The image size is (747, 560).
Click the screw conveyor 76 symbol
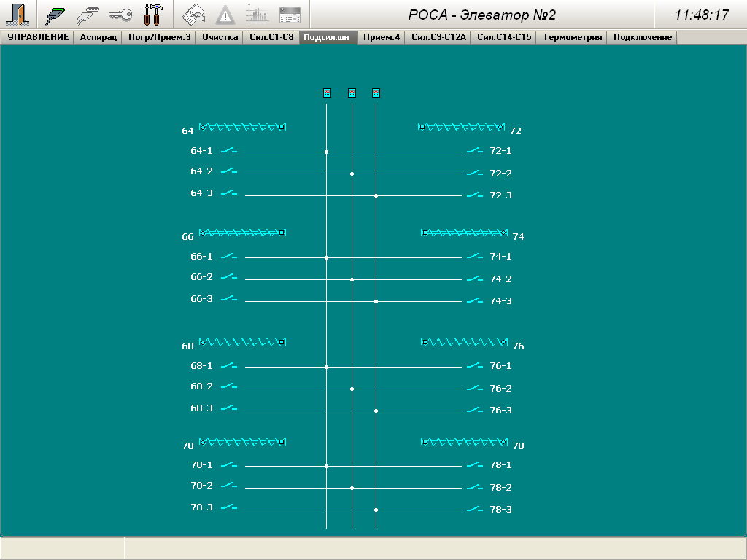coord(464,342)
